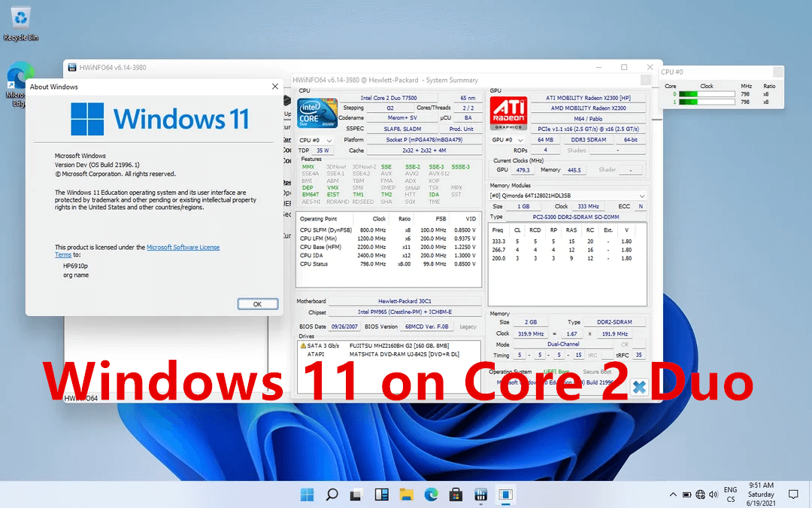
Task: Click Intel PM965 chipset field
Action: click(x=404, y=312)
